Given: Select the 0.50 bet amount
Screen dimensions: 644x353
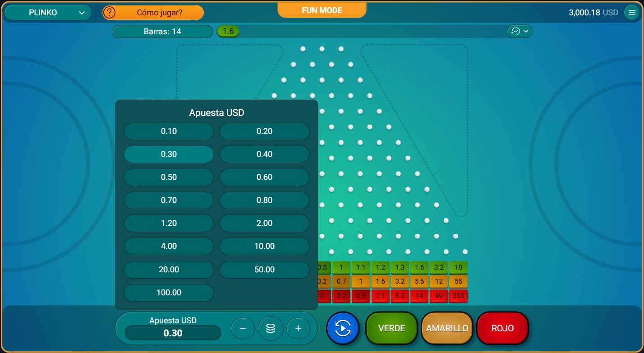Looking at the screenshot, I should [169, 177].
